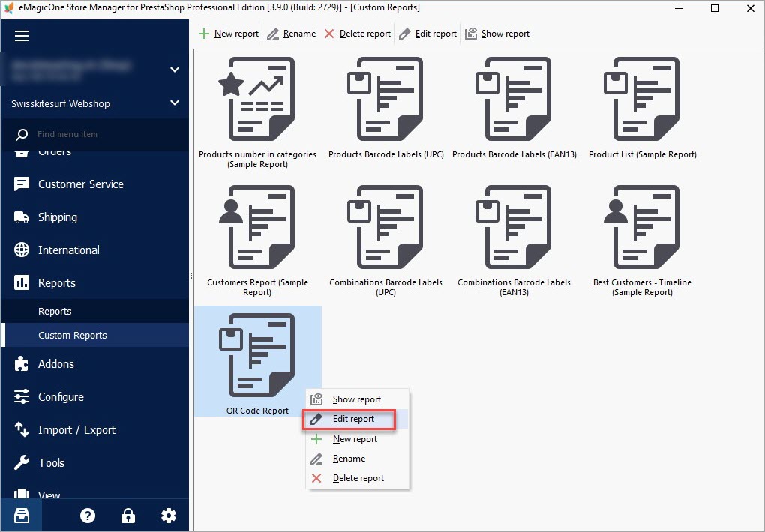Select Best Customers - Timeline report icon
Screen dimensions: 765x532
click(642, 227)
